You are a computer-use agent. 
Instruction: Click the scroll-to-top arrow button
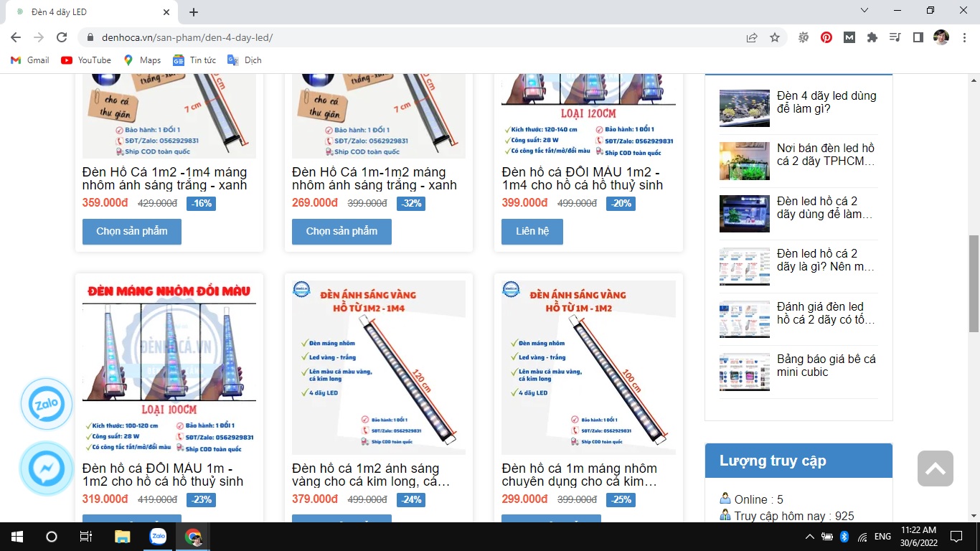tap(935, 468)
